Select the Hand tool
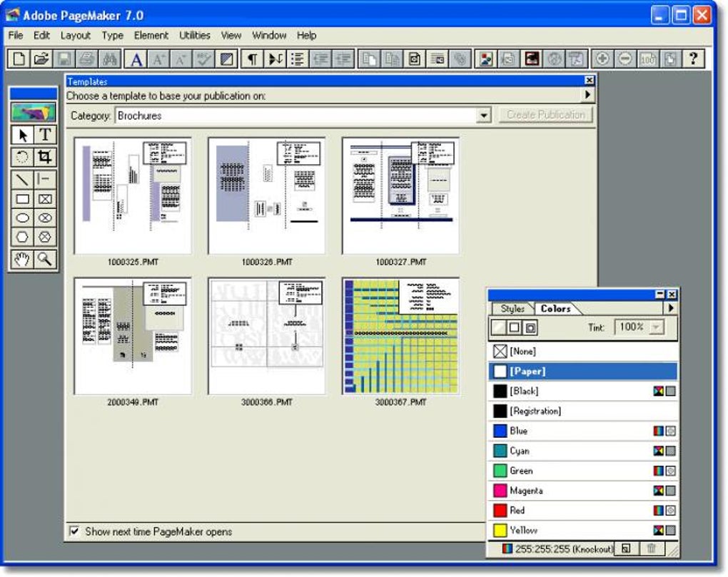 pos(22,260)
